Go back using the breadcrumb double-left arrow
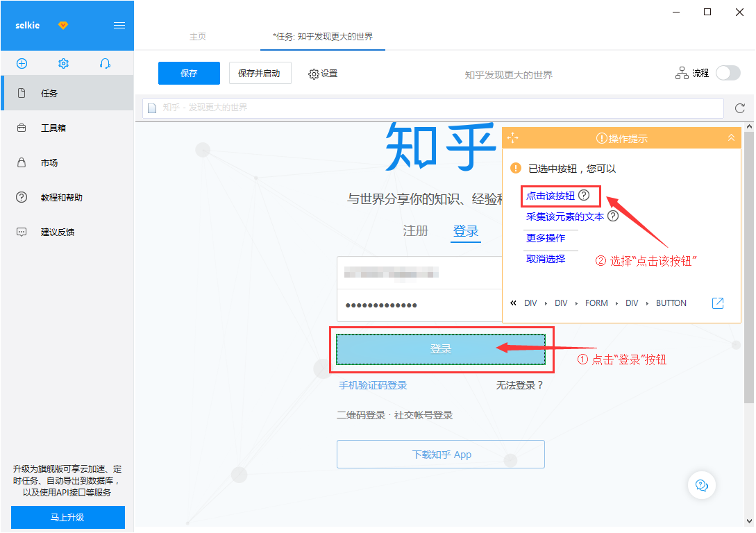This screenshot has height=533, width=756. 513,303
